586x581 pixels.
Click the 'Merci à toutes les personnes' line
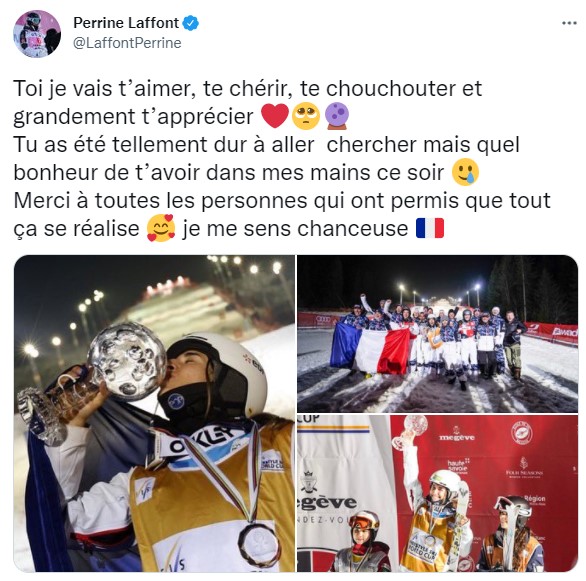pos(282,200)
